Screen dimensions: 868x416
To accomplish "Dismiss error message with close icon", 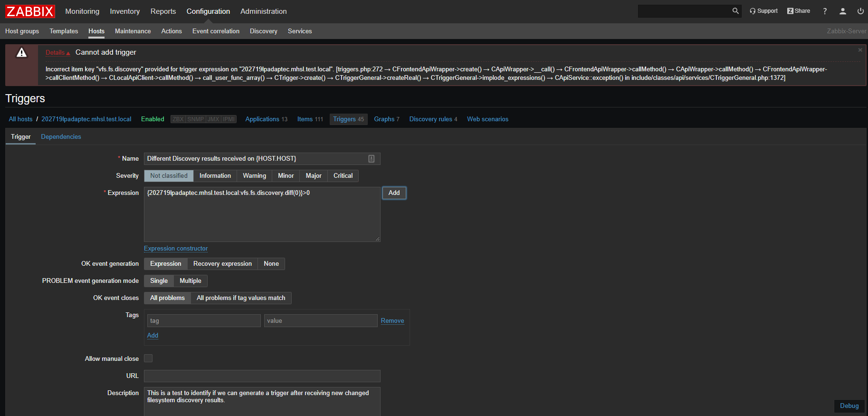I will 860,50.
